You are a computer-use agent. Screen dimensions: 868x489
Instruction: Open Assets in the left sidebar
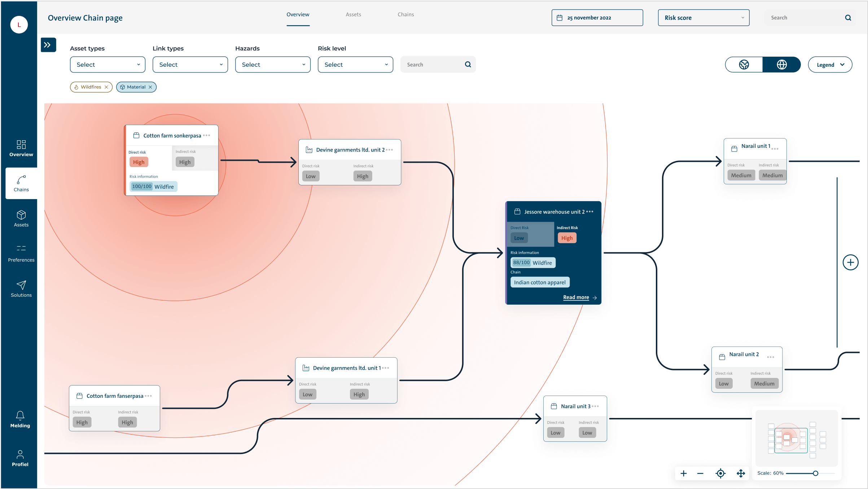pos(21,218)
